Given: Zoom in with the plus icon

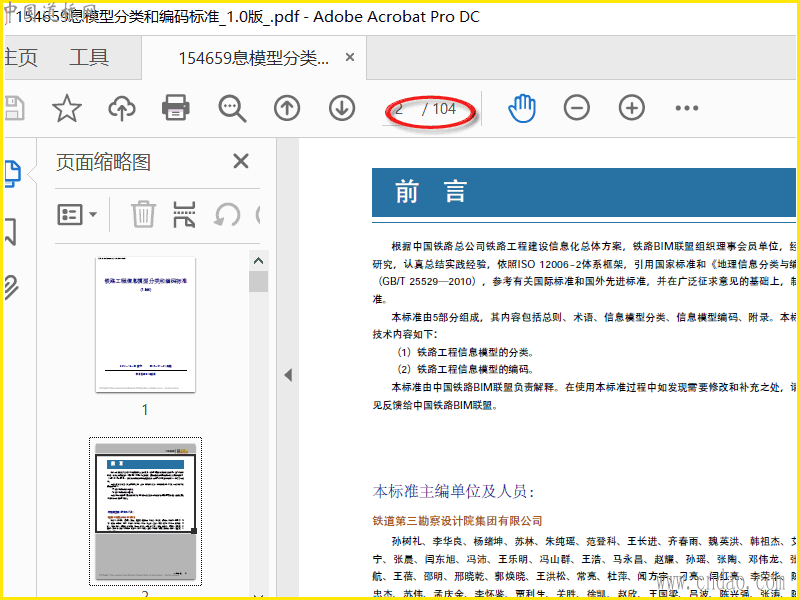Looking at the screenshot, I should coord(632,108).
